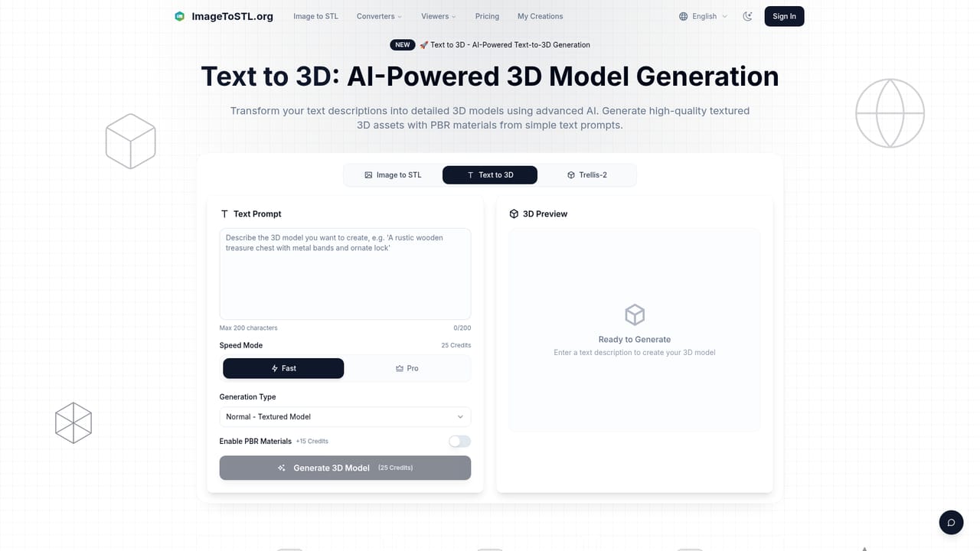Toggle dark mode moon icon
This screenshot has width=980, height=551.
click(748, 16)
